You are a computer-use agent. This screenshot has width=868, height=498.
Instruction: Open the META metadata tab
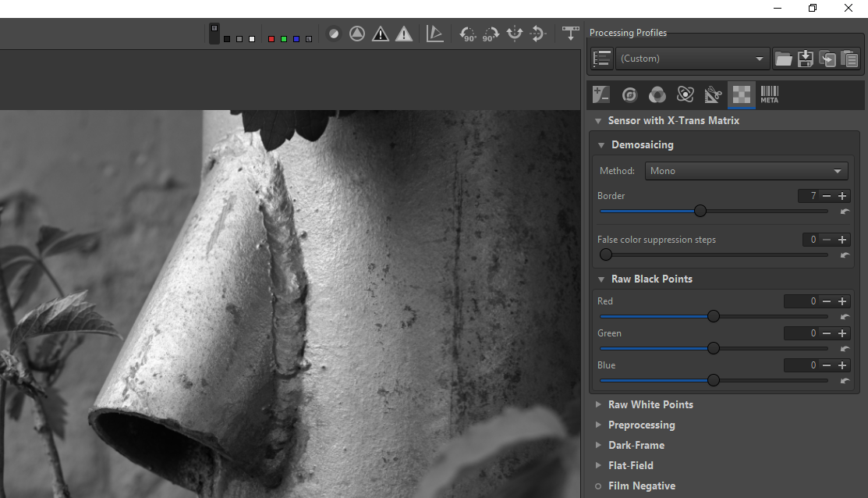pyautogui.click(x=769, y=94)
